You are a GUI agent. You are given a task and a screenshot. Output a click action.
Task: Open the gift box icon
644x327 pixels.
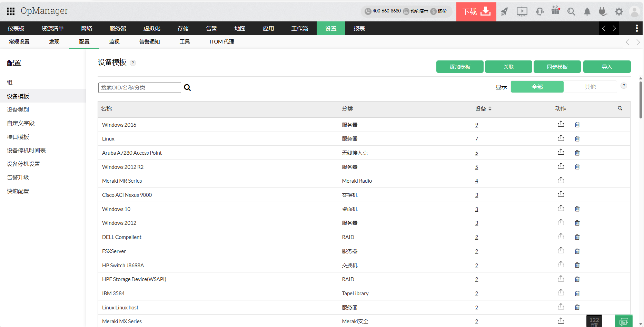(x=555, y=11)
